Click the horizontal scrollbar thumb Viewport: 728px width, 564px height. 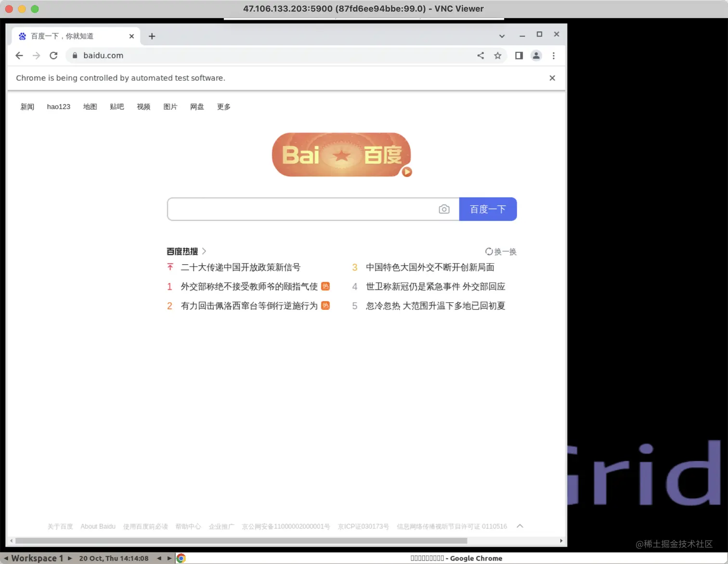pos(241,541)
